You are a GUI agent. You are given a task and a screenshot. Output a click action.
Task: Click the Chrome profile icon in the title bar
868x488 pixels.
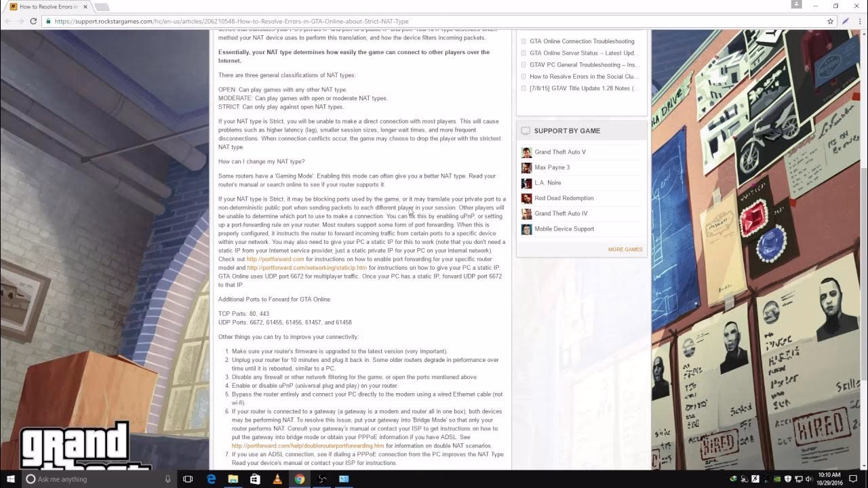(797, 5)
